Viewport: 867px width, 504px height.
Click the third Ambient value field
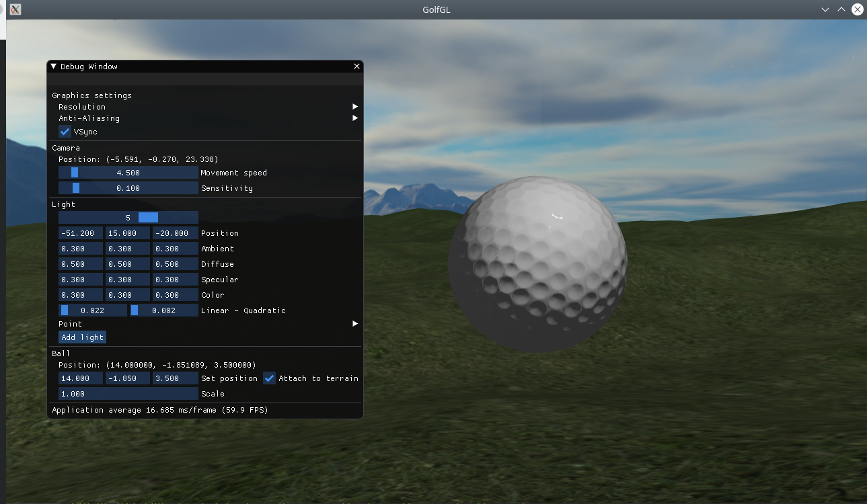(176, 249)
